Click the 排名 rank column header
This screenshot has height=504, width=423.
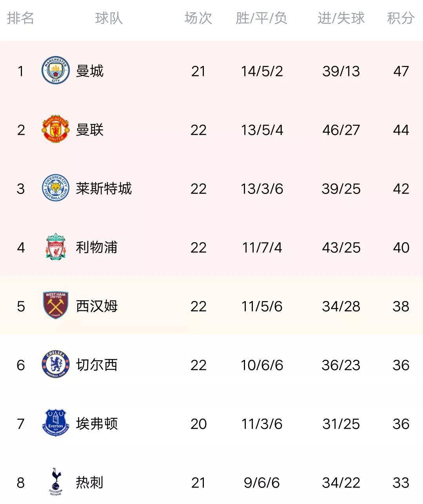coord(20,18)
